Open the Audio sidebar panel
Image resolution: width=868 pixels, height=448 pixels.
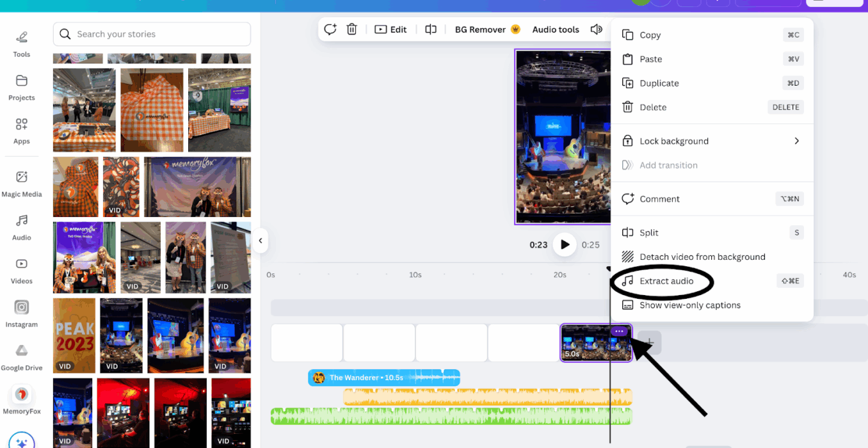[22, 227]
